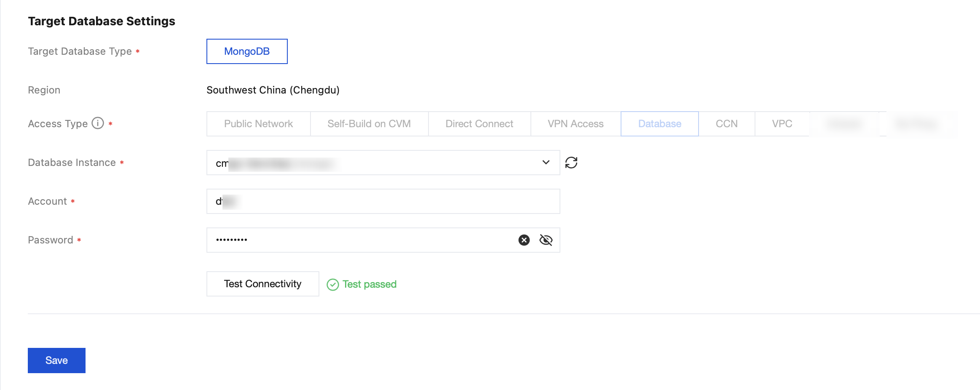980x390 pixels.
Task: Refresh the database instance list
Action: pos(571,163)
